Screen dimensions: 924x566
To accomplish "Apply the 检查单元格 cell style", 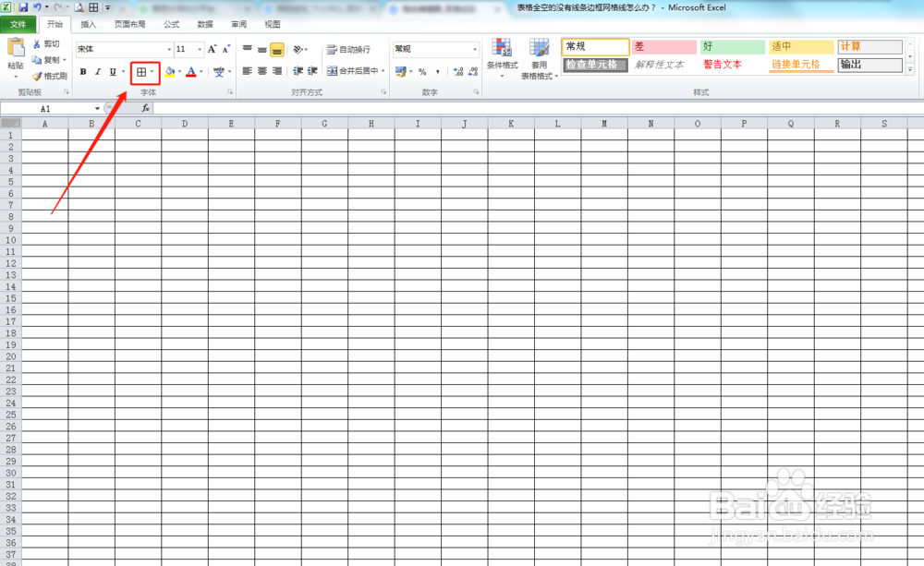I will point(595,65).
